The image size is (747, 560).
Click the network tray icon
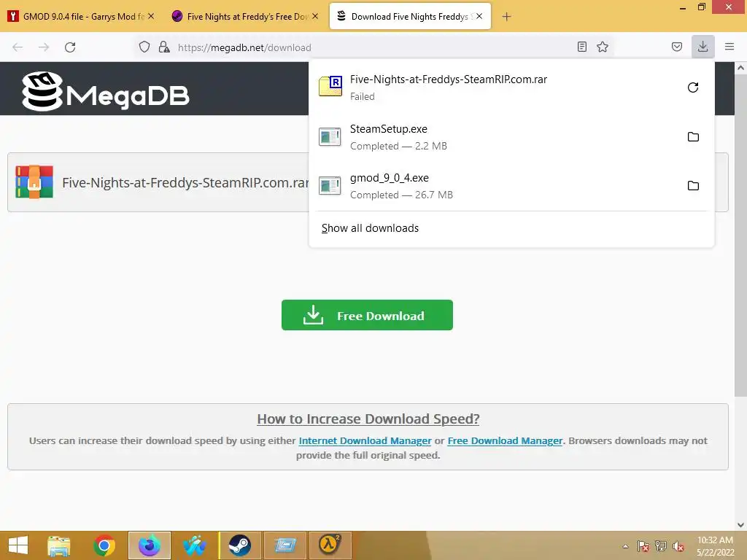tap(661, 546)
